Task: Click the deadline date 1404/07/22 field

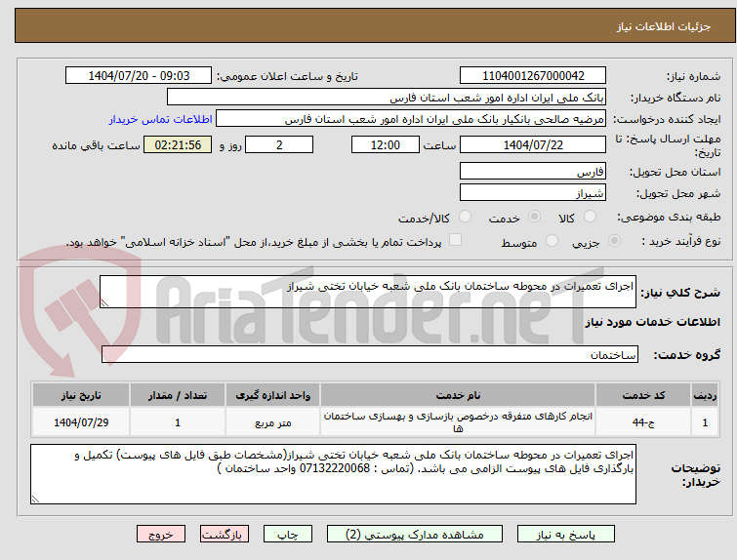Action: coord(533,144)
